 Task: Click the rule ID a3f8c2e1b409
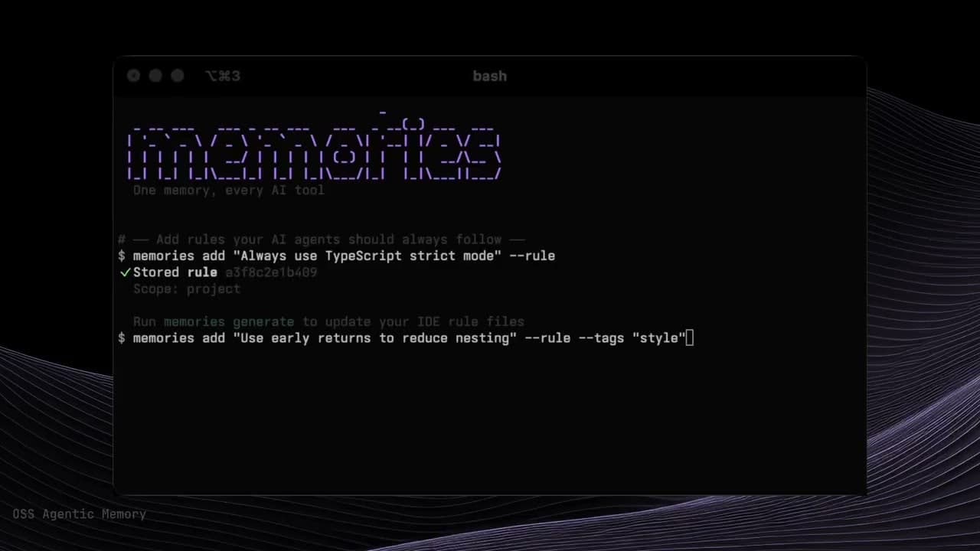(271, 272)
